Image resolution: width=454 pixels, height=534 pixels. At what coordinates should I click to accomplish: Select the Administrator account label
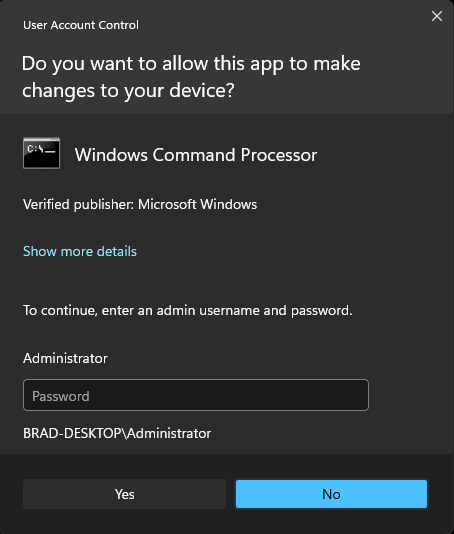(65, 358)
